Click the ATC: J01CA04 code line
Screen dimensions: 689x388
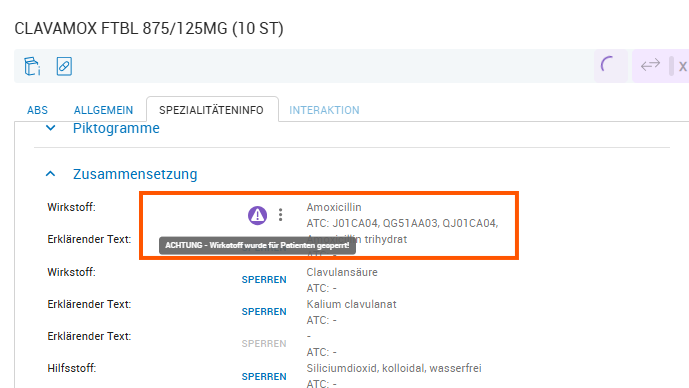pos(402,223)
